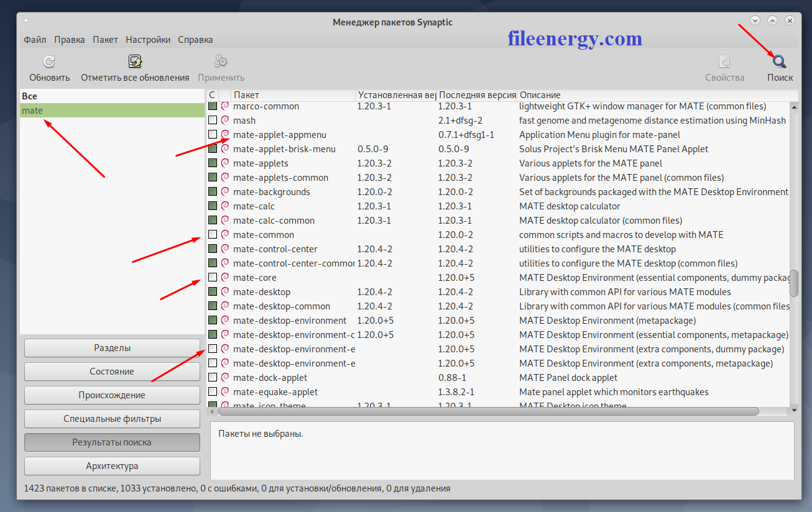Click the Результаты поиска button

coord(112,442)
